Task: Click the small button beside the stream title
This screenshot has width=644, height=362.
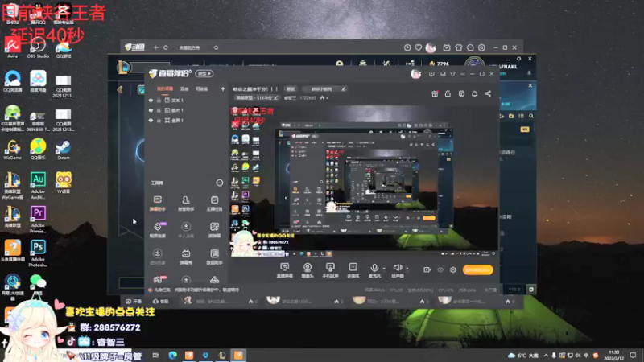Action: point(291,88)
